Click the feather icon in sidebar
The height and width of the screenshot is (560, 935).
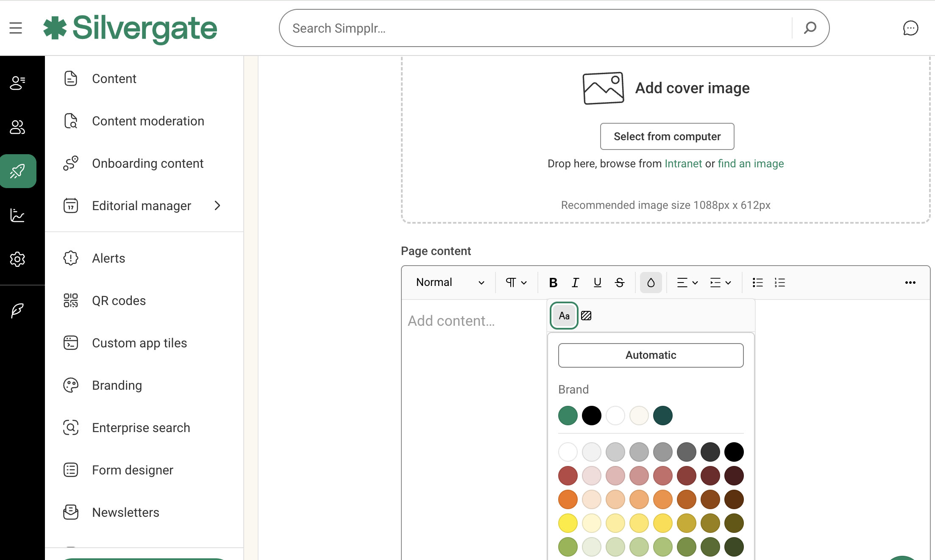coord(17,310)
